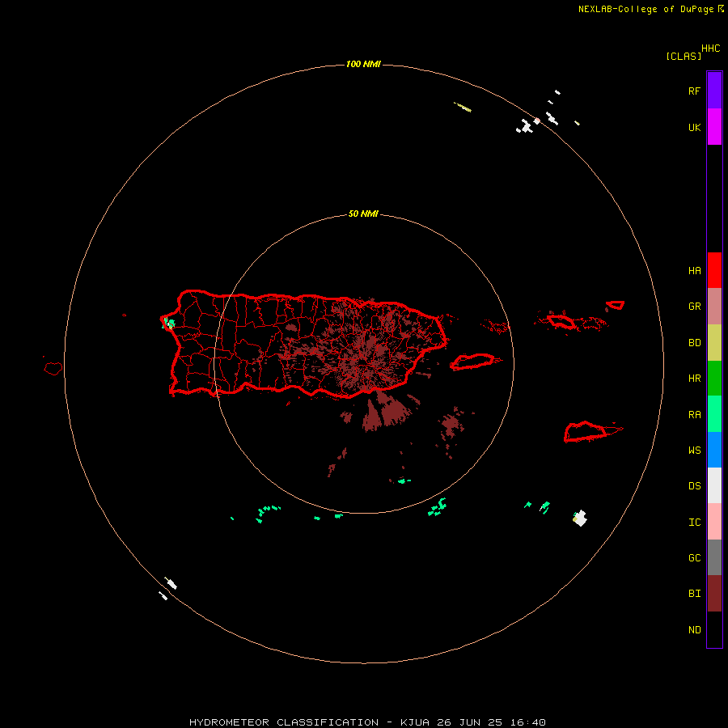Click the yellow big drops echo near 100 NMI ring
728x728 pixels.
click(x=463, y=108)
